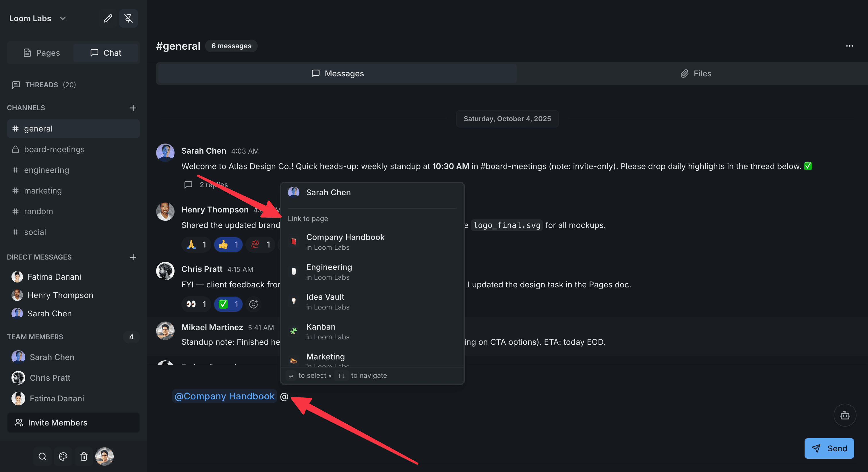The width and height of the screenshot is (868, 472).
Task: Launch the AI assistant robot button
Action: tap(845, 415)
